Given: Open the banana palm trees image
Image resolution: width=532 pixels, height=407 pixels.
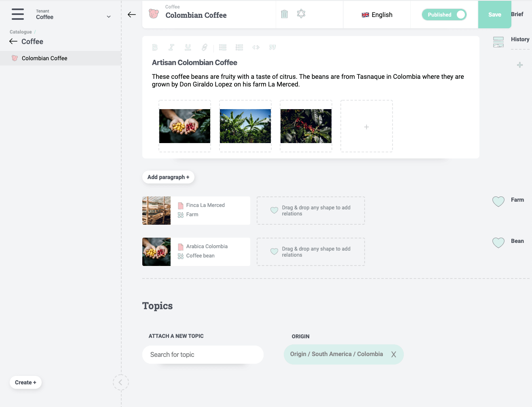Looking at the screenshot, I should 245,126.
